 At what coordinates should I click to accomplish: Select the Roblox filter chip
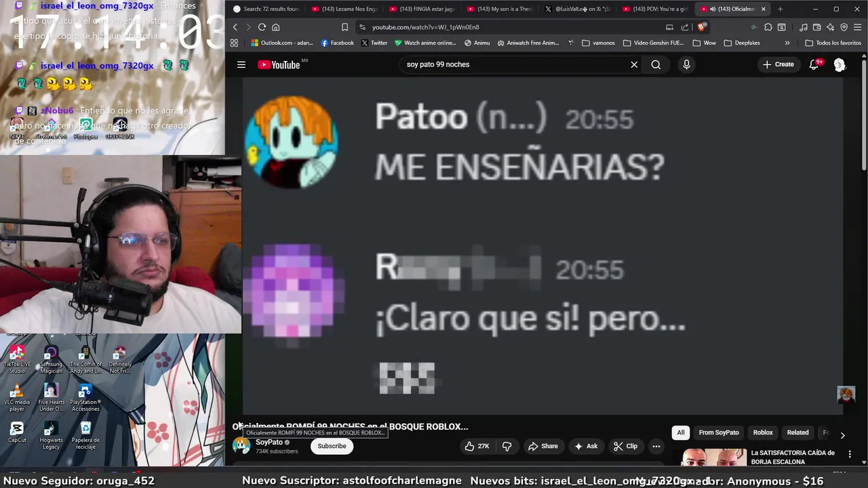[763, 432]
